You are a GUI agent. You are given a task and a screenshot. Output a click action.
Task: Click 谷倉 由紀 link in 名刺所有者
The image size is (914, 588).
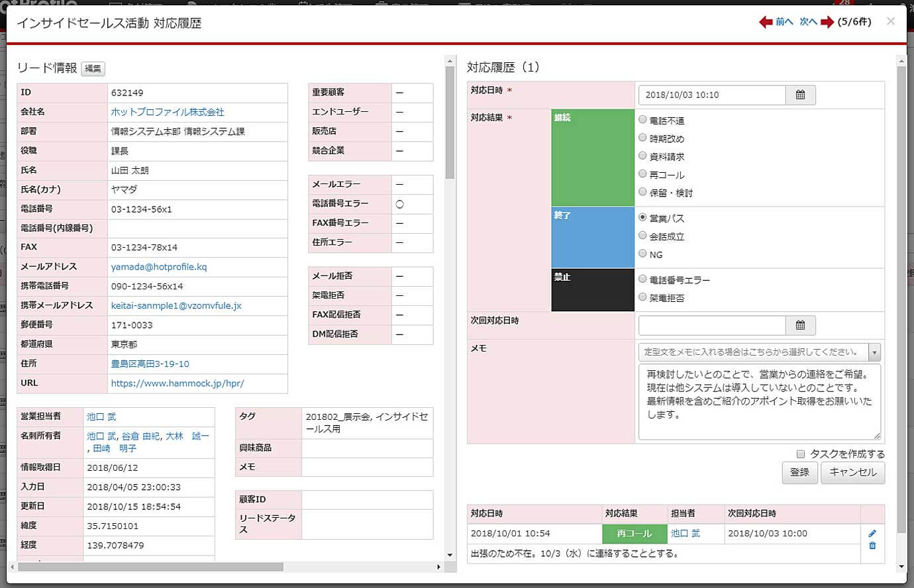pos(140,436)
